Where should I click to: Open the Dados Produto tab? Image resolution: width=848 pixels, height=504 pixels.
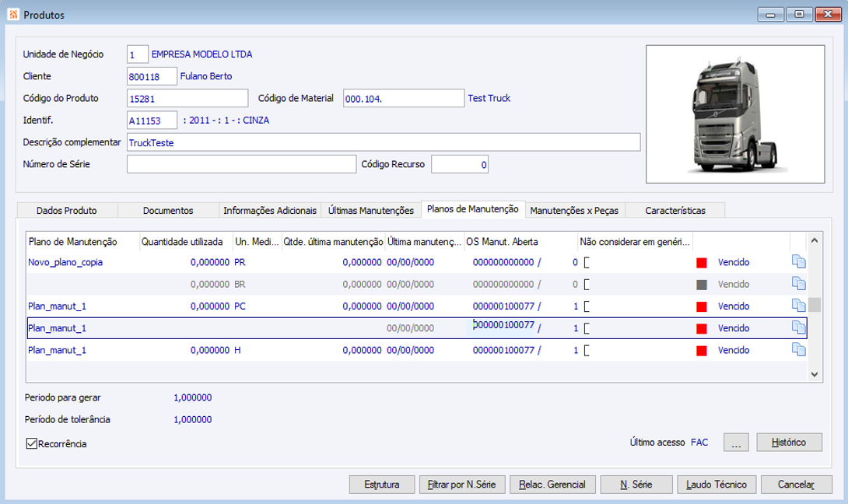tap(67, 210)
